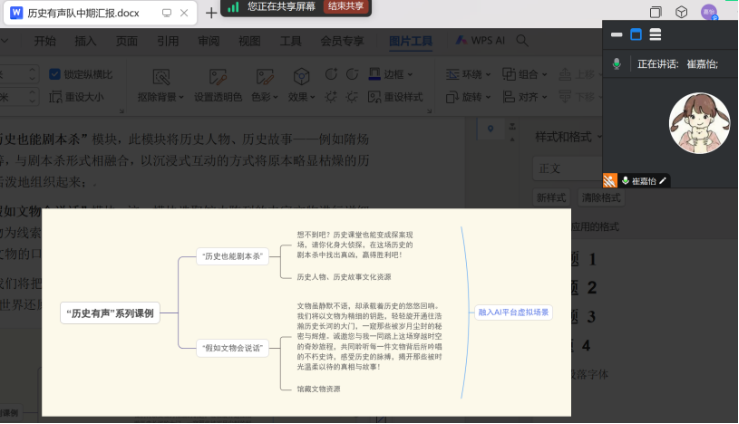Uncheck the Lock Aspect Ratio (锁定纵横比) checkbox
This screenshot has height=424, width=739.
[55, 74]
